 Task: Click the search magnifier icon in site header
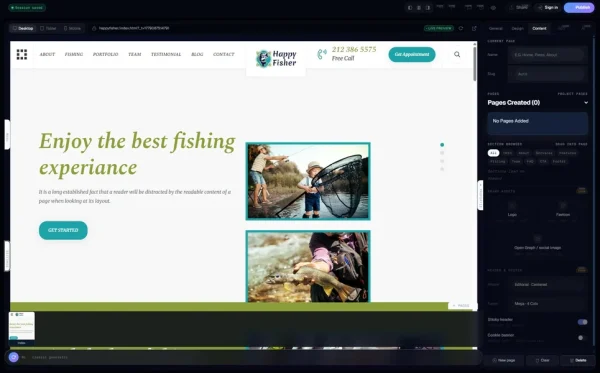click(457, 54)
